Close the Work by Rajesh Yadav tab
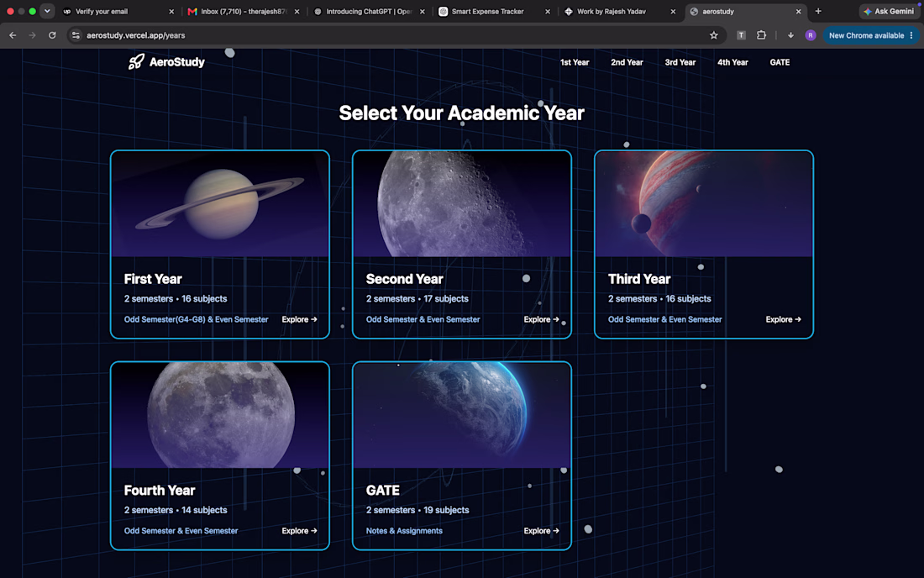 pyautogui.click(x=673, y=11)
